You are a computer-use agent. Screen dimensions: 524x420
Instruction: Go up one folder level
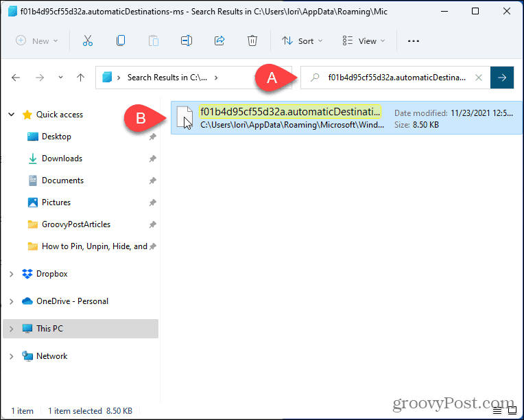tap(80, 78)
